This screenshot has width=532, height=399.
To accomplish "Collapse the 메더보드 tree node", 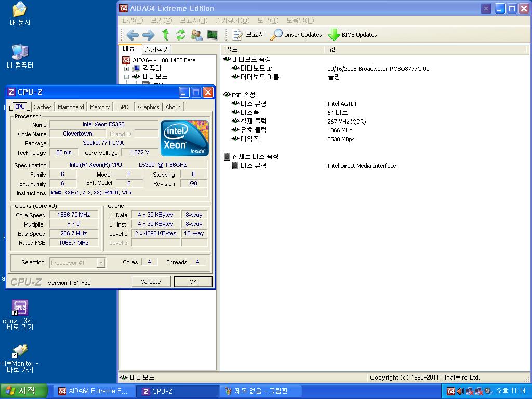I will [127, 77].
